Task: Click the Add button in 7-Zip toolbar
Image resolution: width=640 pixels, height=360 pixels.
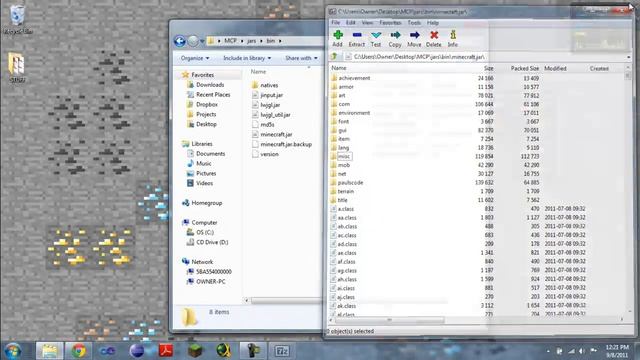Action: pyautogui.click(x=338, y=39)
